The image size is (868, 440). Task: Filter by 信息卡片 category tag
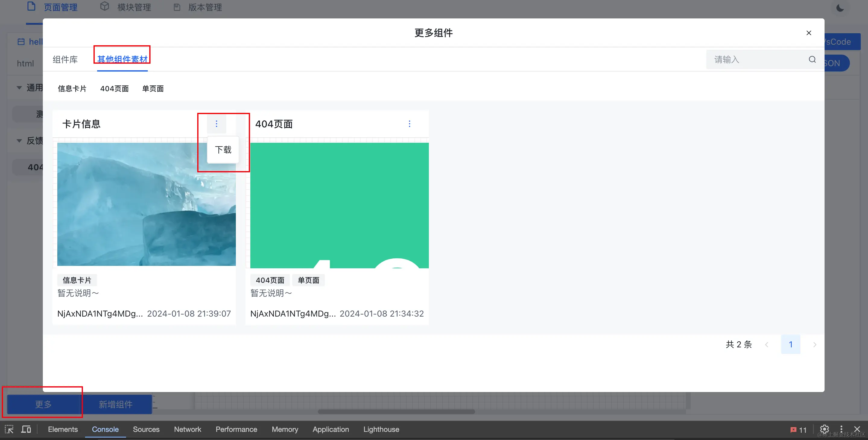(72, 89)
